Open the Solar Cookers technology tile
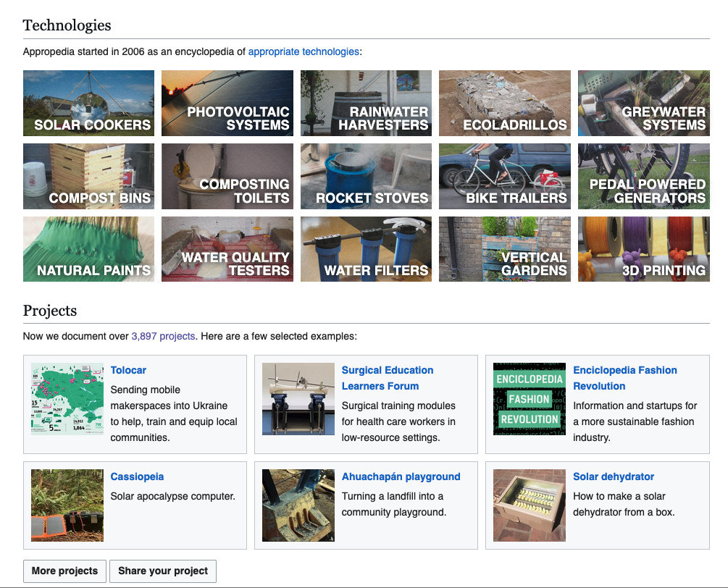This screenshot has height=588, width=728. 88,103
